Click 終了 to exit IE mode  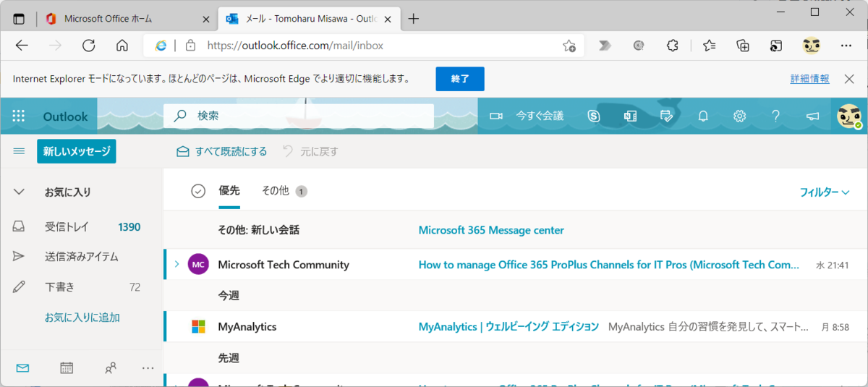(x=460, y=79)
